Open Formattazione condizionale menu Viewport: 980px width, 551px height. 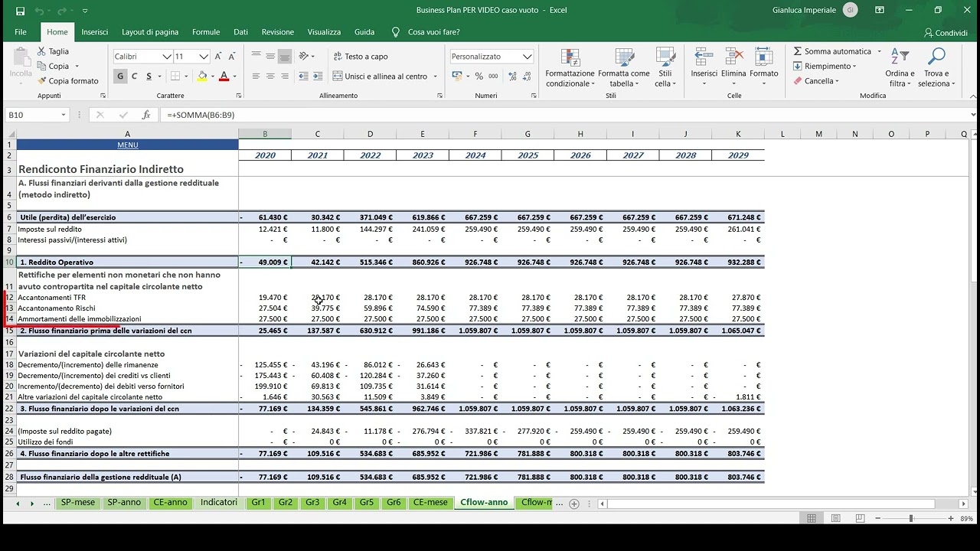tap(570, 67)
